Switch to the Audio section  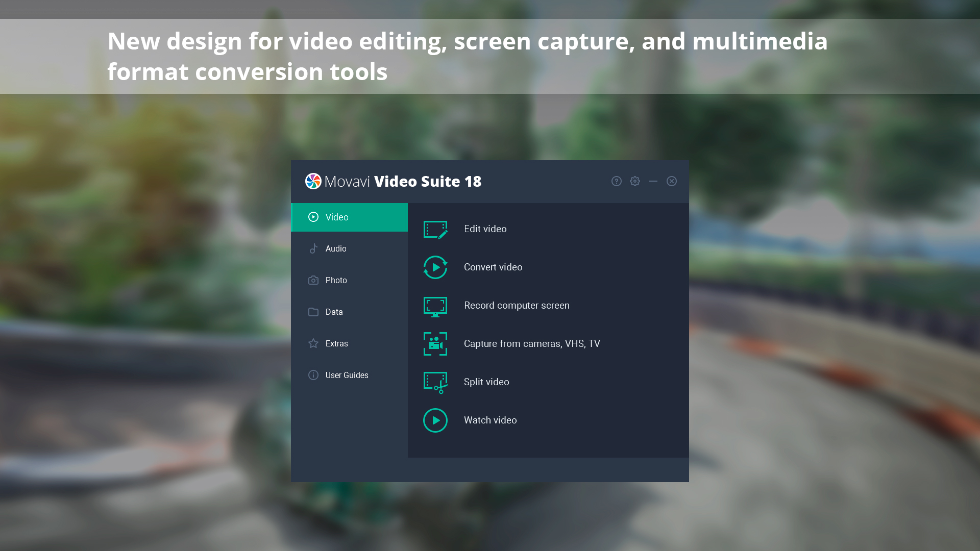point(335,248)
